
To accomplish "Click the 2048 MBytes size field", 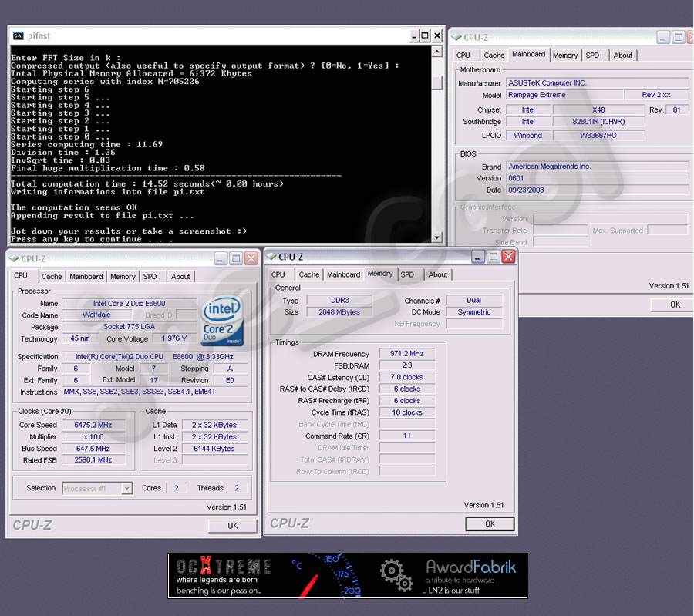I will (x=339, y=312).
